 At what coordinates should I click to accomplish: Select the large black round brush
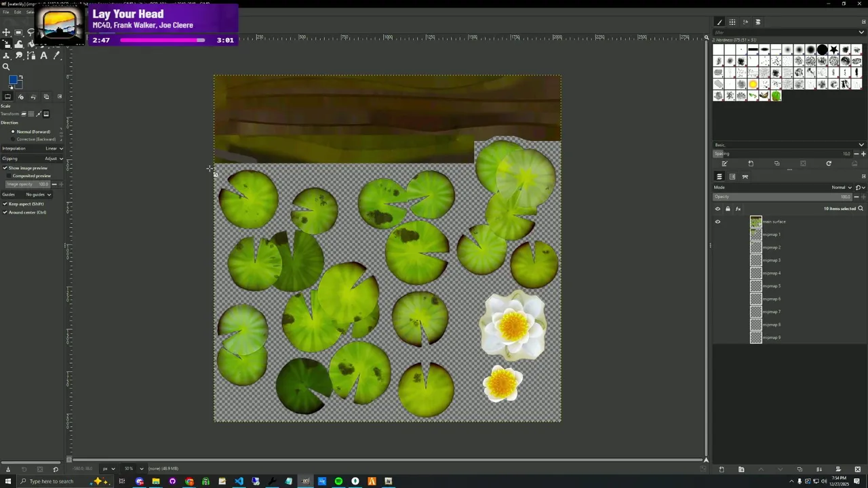pos(822,49)
